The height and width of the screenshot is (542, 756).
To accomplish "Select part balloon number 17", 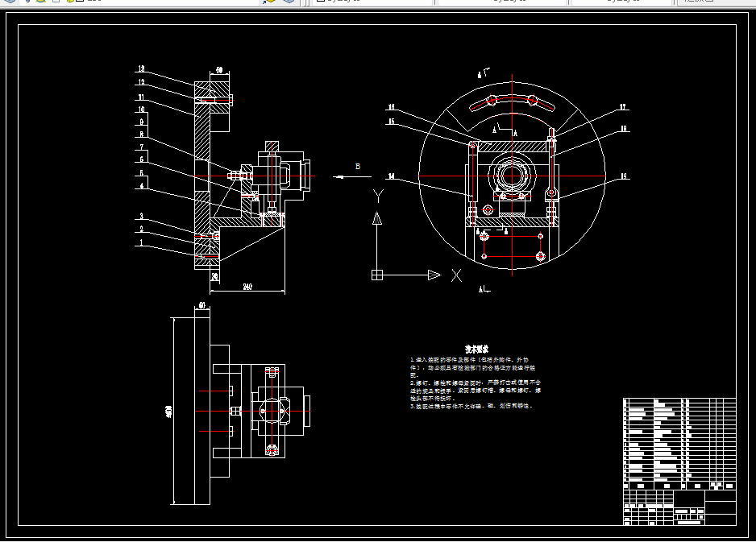I will tap(623, 107).
